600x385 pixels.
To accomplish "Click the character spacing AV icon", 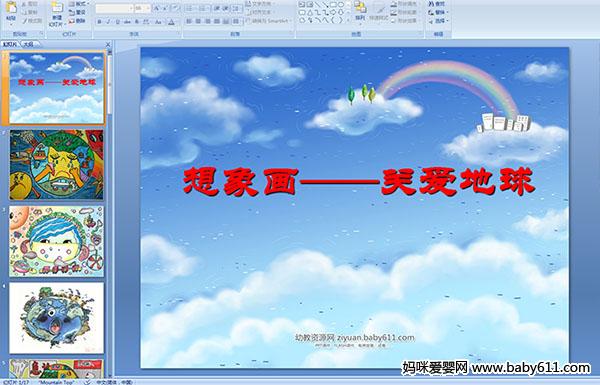I will point(147,22).
